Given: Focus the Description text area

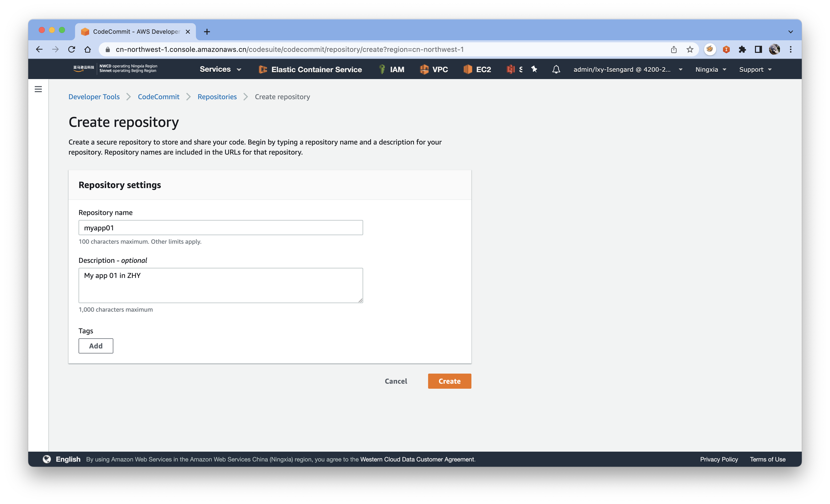Looking at the screenshot, I should (221, 285).
